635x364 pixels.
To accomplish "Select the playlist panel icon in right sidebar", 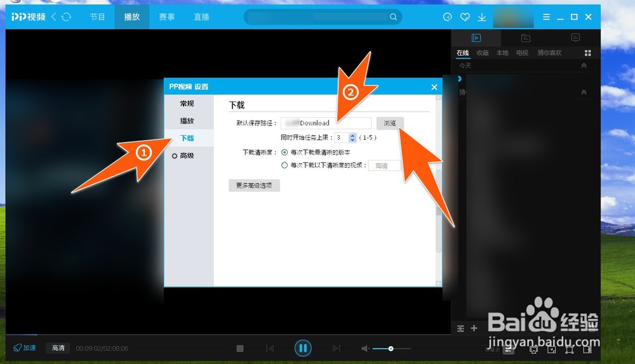I will point(476,38).
